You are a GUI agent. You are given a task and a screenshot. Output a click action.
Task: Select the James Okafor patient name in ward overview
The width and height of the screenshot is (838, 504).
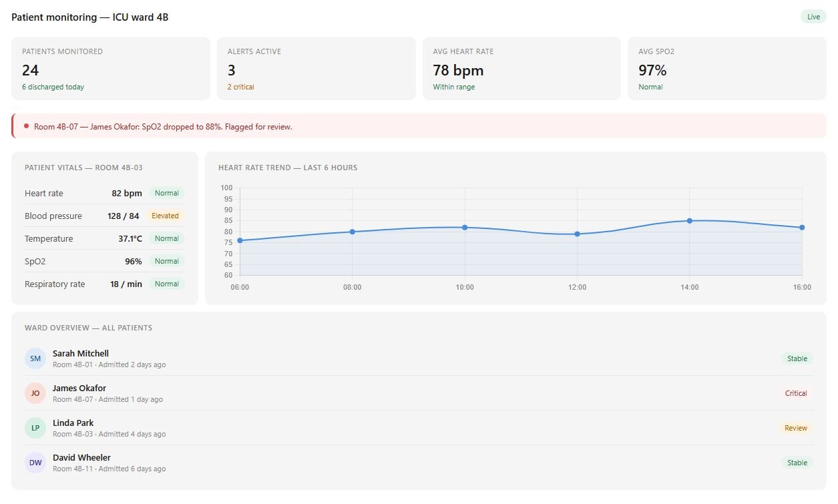79,388
